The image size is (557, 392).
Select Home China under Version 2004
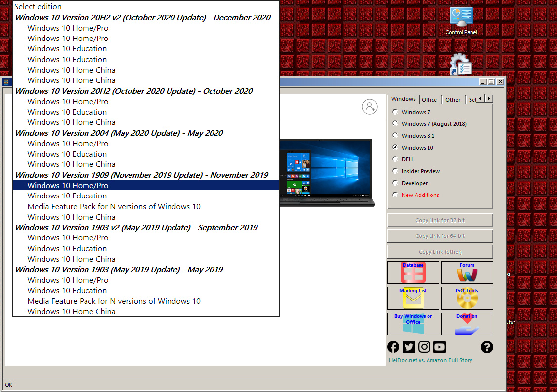click(146, 164)
